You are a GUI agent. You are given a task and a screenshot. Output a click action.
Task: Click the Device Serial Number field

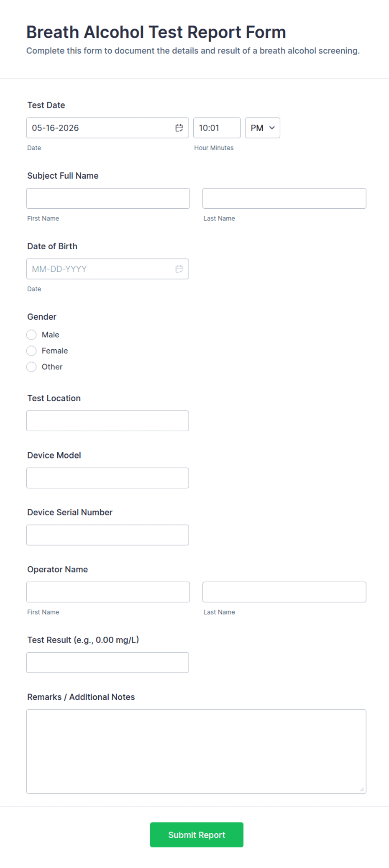click(x=107, y=535)
